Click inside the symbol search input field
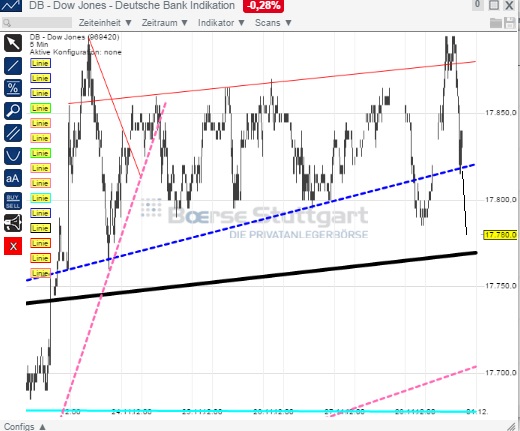 tap(37, 23)
